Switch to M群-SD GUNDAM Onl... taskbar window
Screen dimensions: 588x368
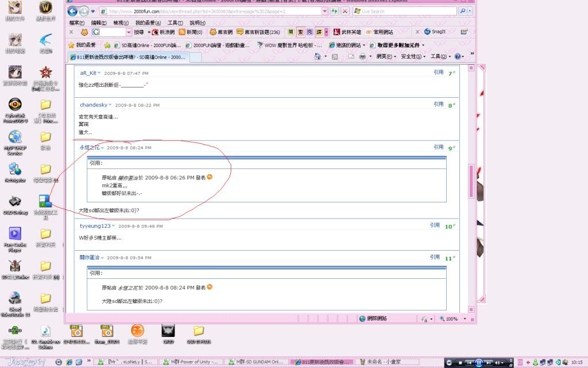coord(257,362)
